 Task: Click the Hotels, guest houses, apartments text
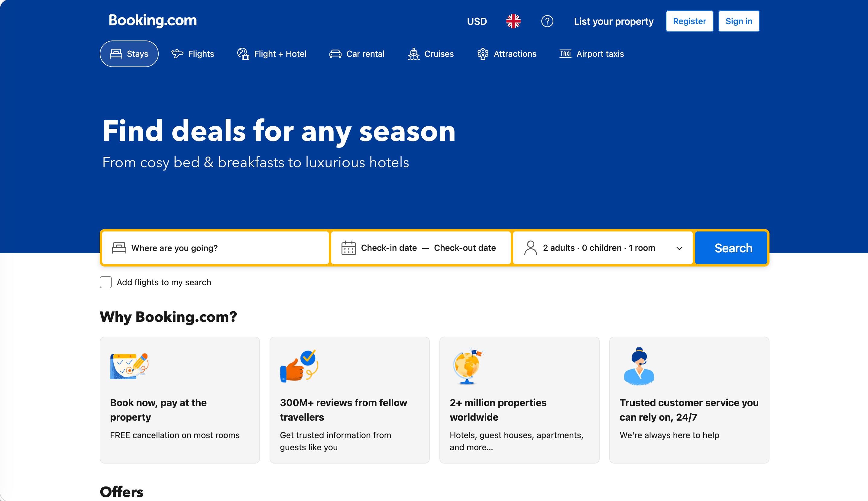click(517, 441)
